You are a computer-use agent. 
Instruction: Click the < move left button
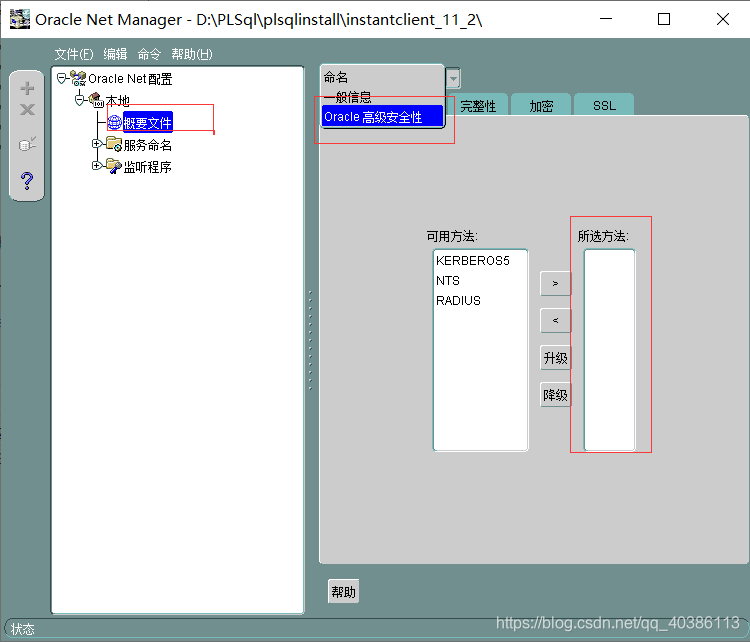555,320
